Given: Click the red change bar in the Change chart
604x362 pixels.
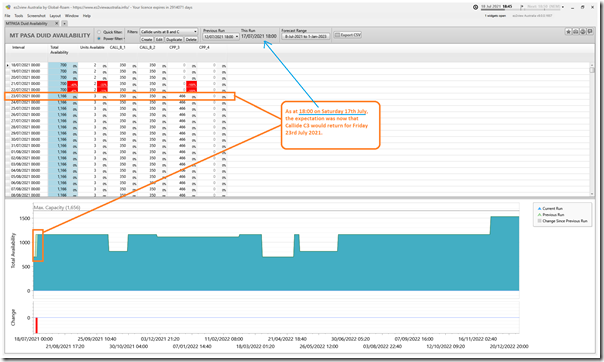Looking at the screenshot, I should point(37,325).
